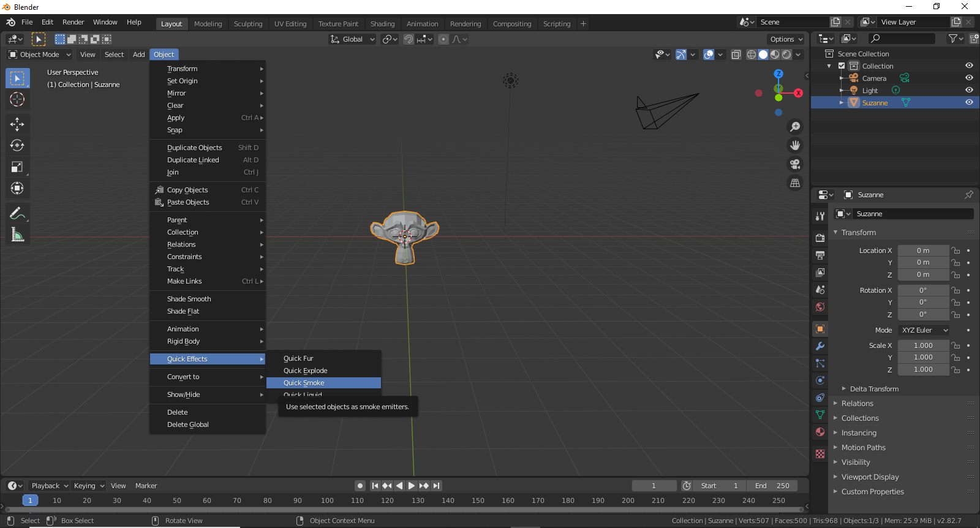Open the Texture properties tab
This screenshot has height=528, width=980.
coord(820,454)
